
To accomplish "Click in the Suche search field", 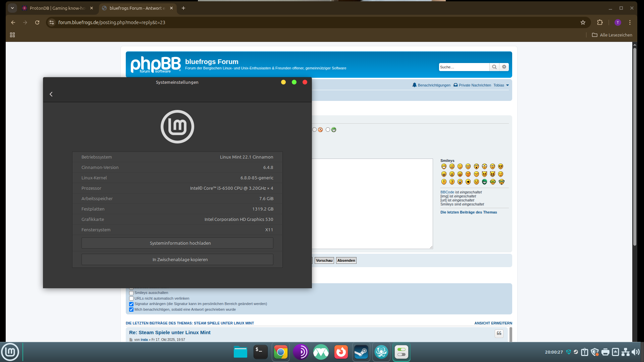I will point(464,67).
